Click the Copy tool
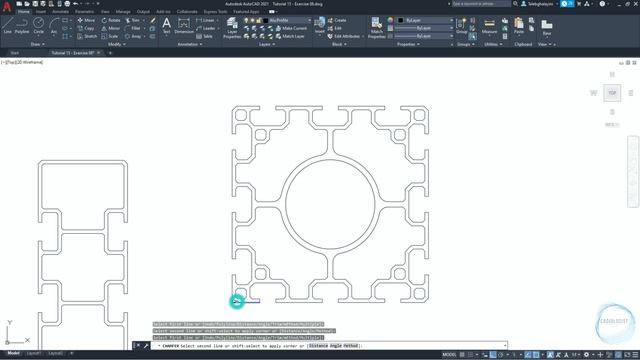 (86, 28)
